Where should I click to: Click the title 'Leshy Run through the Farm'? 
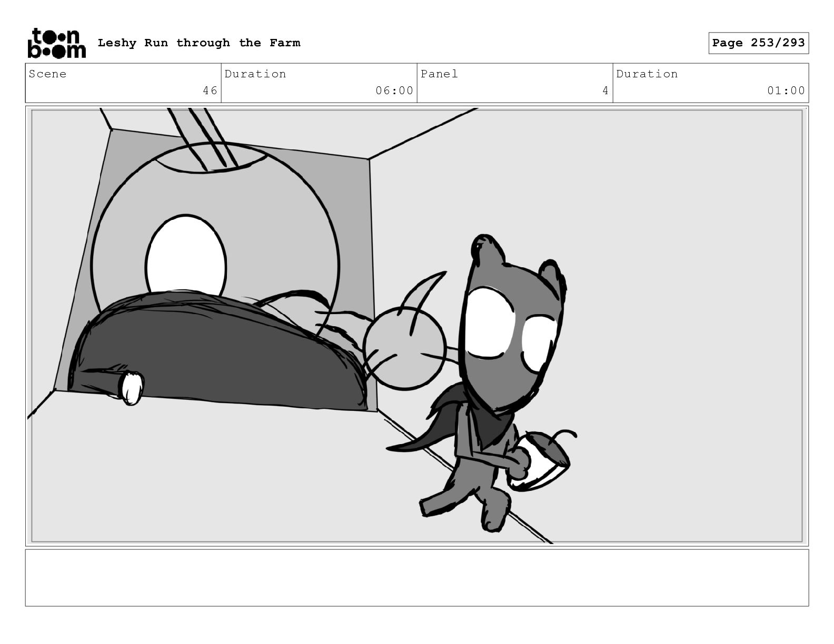(198, 43)
